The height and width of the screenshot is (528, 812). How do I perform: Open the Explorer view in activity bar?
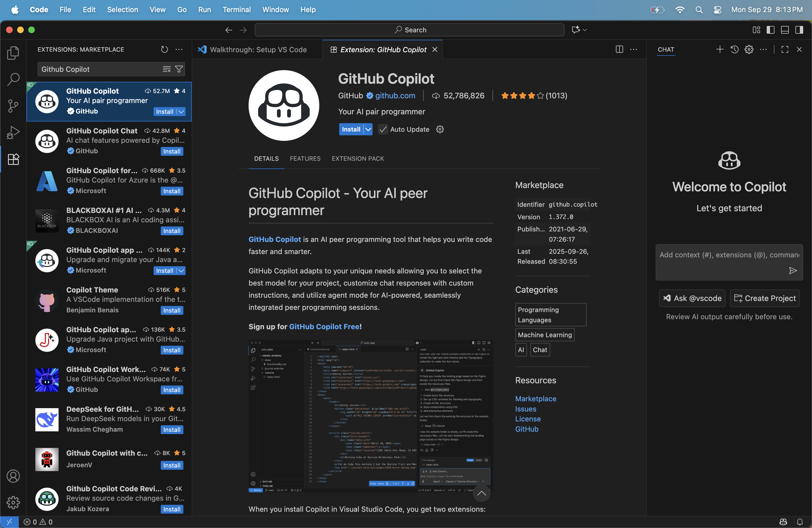[x=13, y=53]
